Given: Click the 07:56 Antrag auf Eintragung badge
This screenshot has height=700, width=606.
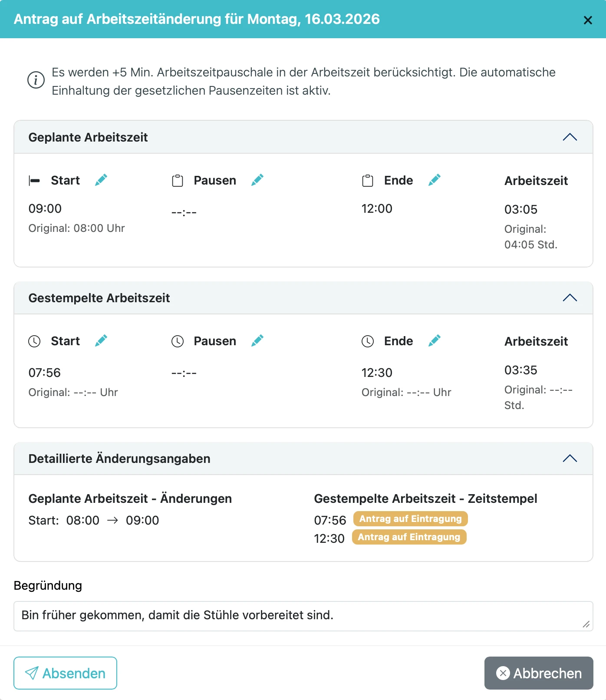Looking at the screenshot, I should point(410,519).
